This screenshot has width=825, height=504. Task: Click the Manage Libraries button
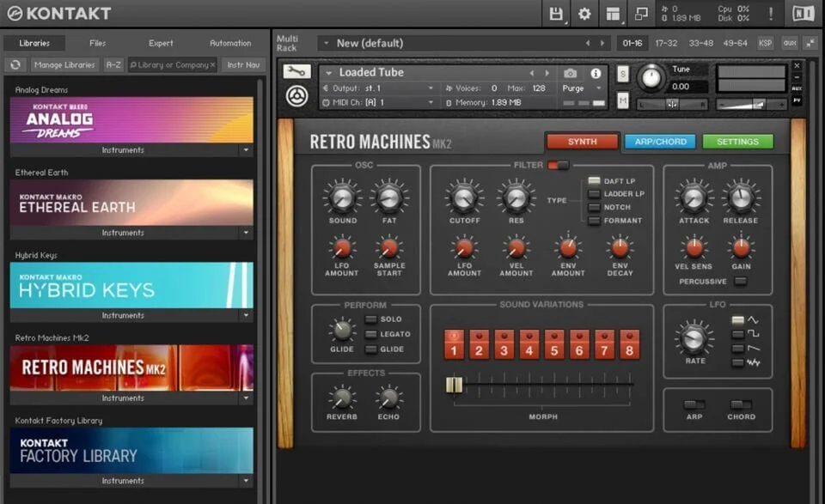click(65, 64)
